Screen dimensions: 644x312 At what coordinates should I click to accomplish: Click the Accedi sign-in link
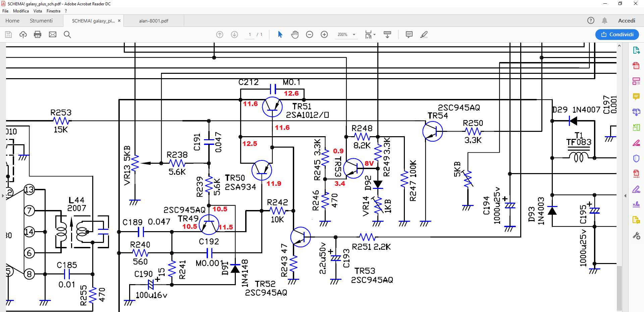[x=627, y=21]
